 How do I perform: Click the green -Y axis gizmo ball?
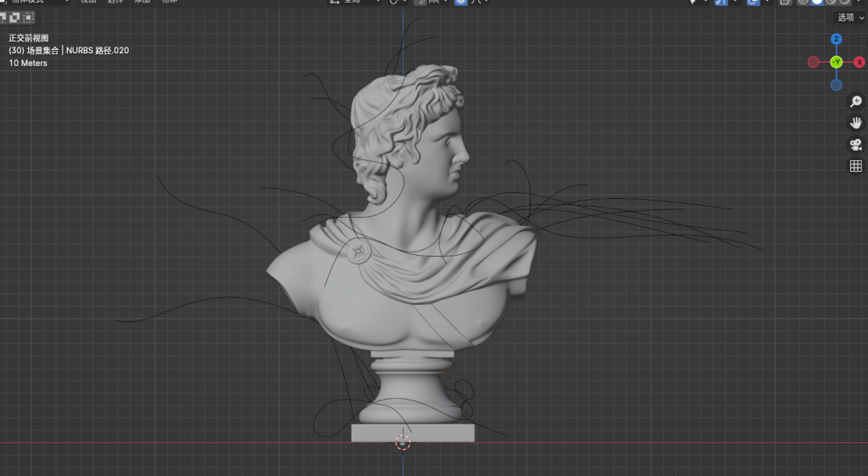(x=836, y=62)
